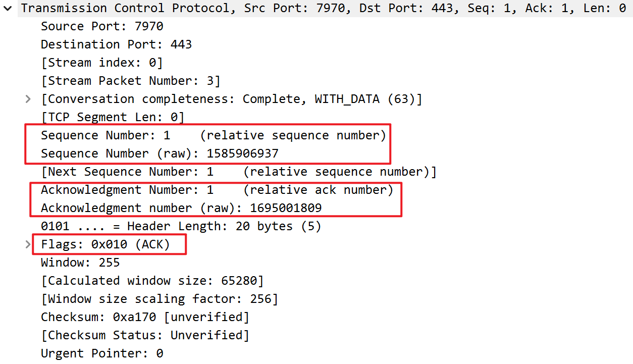The width and height of the screenshot is (633, 364).
Task: Select the Source Port: 7970 field
Action: (102, 26)
